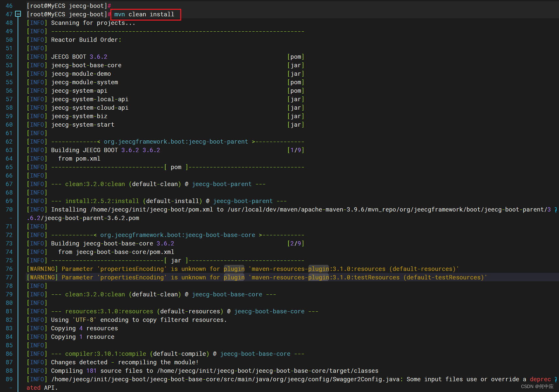Click 'Copying 4 resources' line

[x=84, y=328]
